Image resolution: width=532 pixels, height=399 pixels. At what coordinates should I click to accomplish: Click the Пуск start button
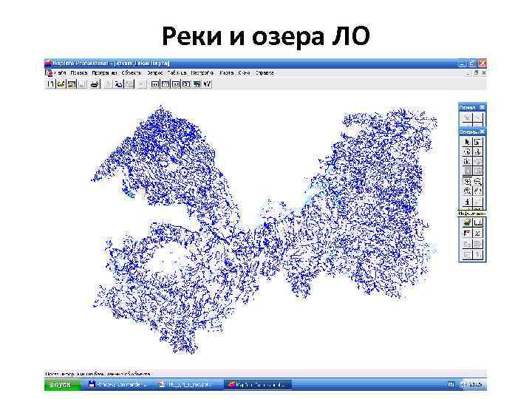pyautogui.click(x=62, y=385)
